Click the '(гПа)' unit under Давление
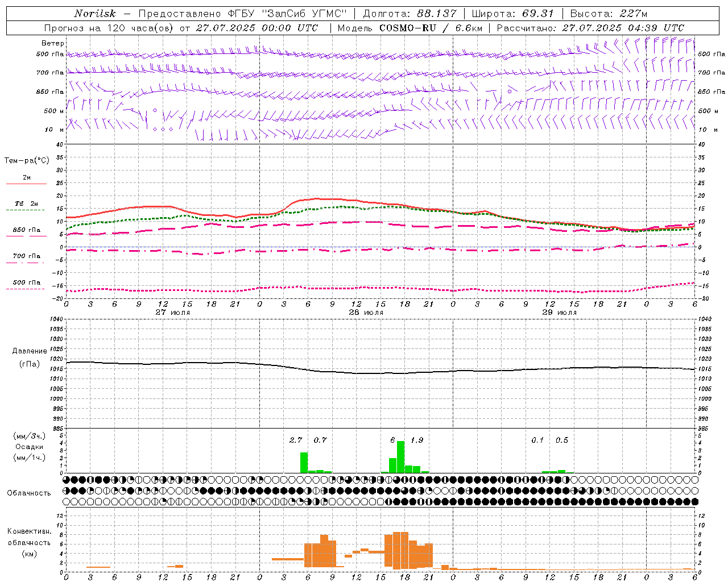 [30, 364]
